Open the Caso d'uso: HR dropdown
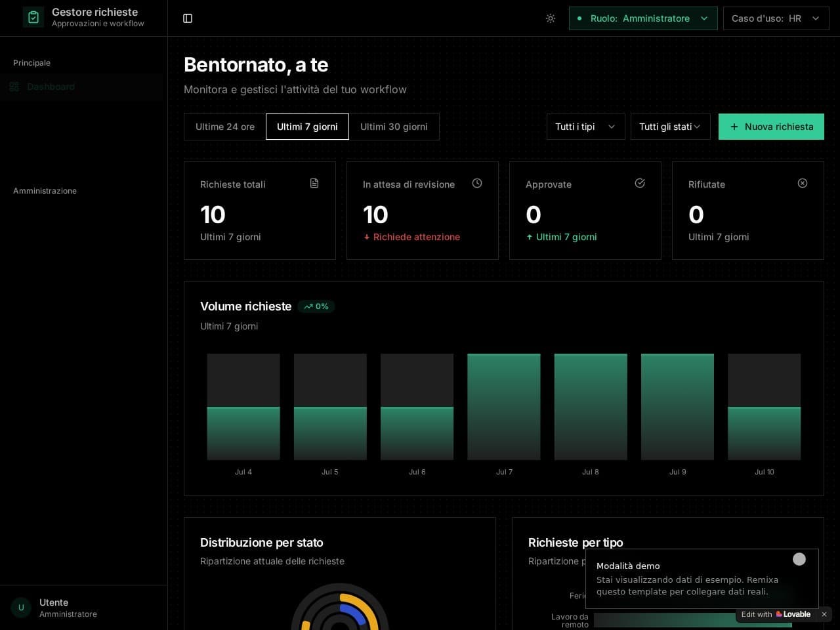840x630 pixels. point(776,18)
